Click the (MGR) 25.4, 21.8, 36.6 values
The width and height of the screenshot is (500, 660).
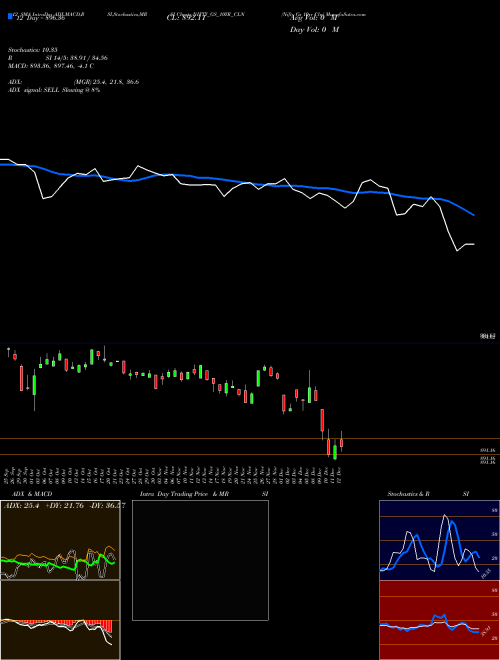point(106,82)
